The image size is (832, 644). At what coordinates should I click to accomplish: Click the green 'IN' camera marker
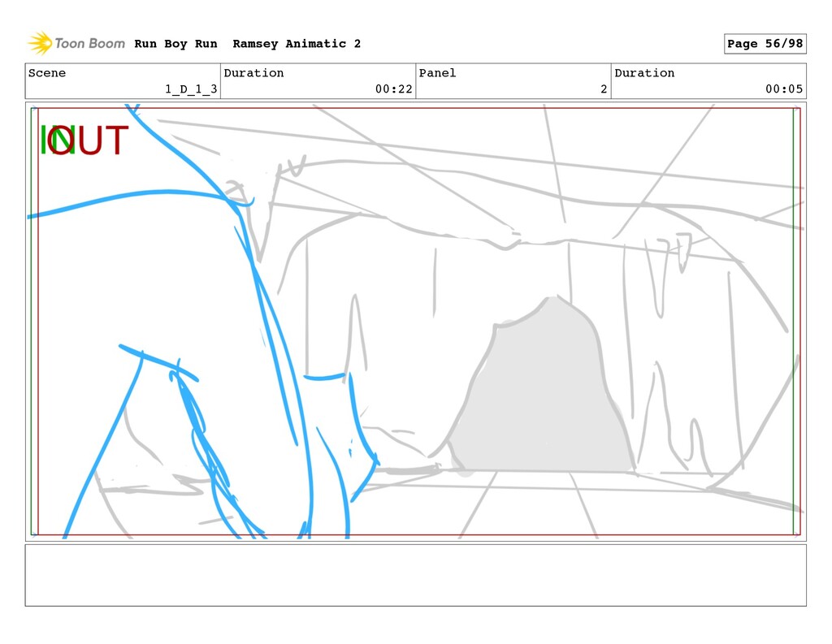56,140
